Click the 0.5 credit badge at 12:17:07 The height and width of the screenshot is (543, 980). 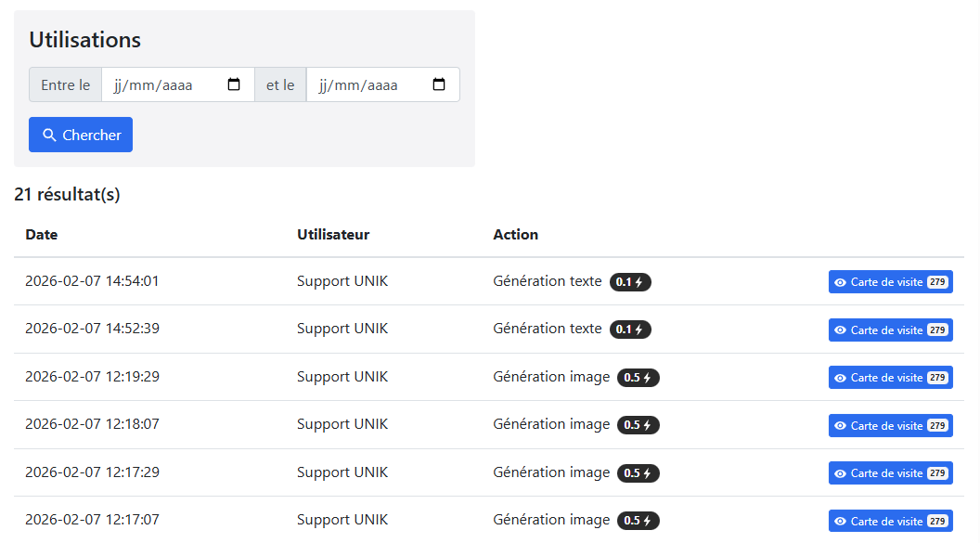[x=638, y=521]
